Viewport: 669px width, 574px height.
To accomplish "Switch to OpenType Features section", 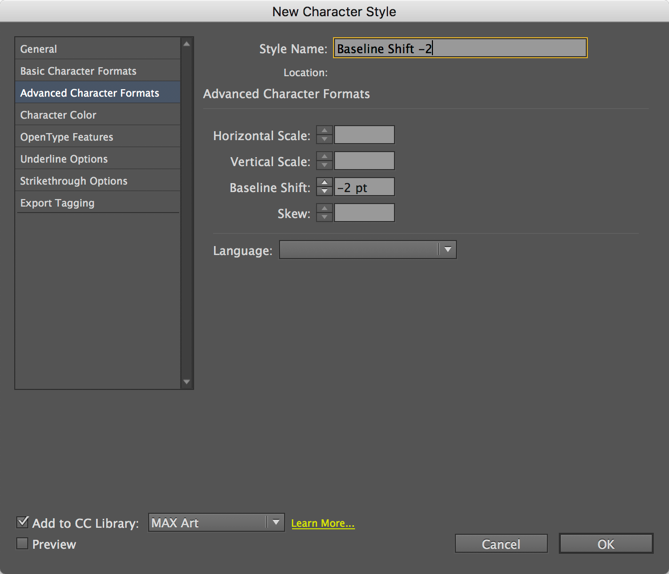I will 66,137.
